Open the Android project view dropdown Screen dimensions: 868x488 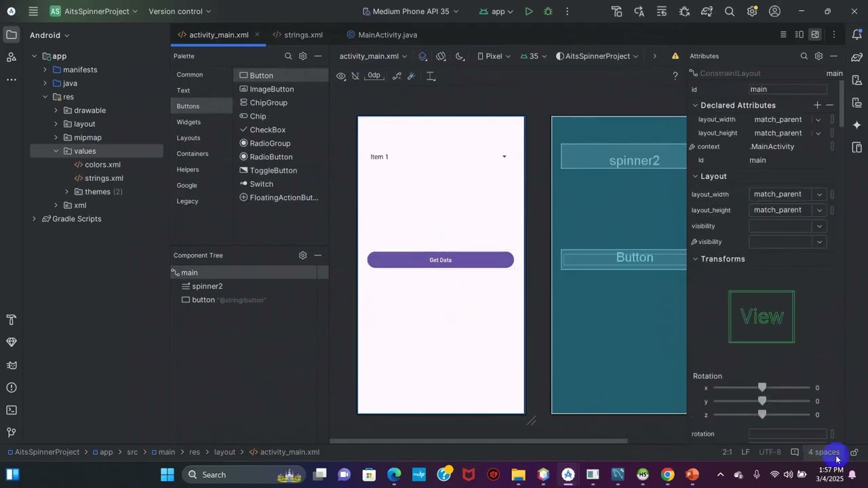tap(50, 35)
